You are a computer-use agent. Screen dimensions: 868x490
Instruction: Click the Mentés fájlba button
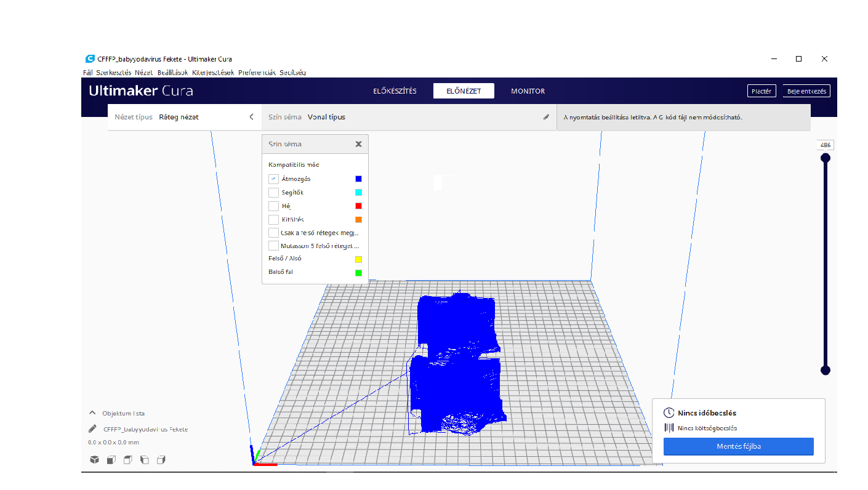click(x=739, y=446)
